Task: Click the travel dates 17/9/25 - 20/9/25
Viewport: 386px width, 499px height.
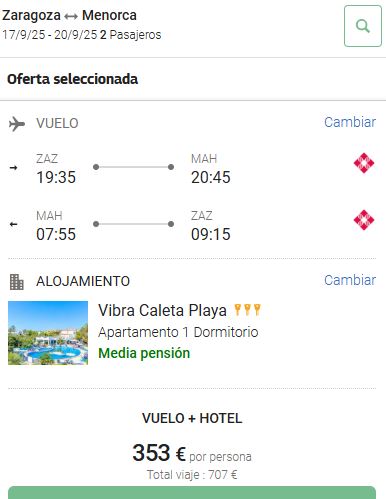Action: coord(50,35)
